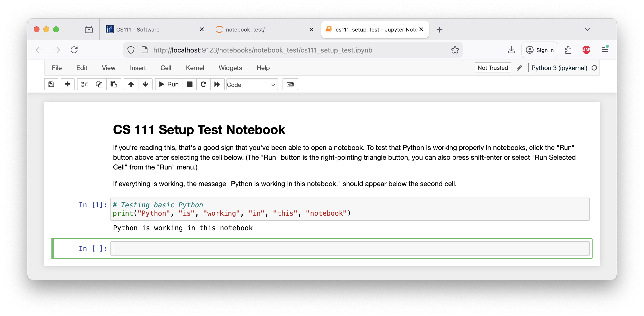Open the pencil edit icon near Not Trusted
The width and height of the screenshot is (644, 316).
point(519,68)
